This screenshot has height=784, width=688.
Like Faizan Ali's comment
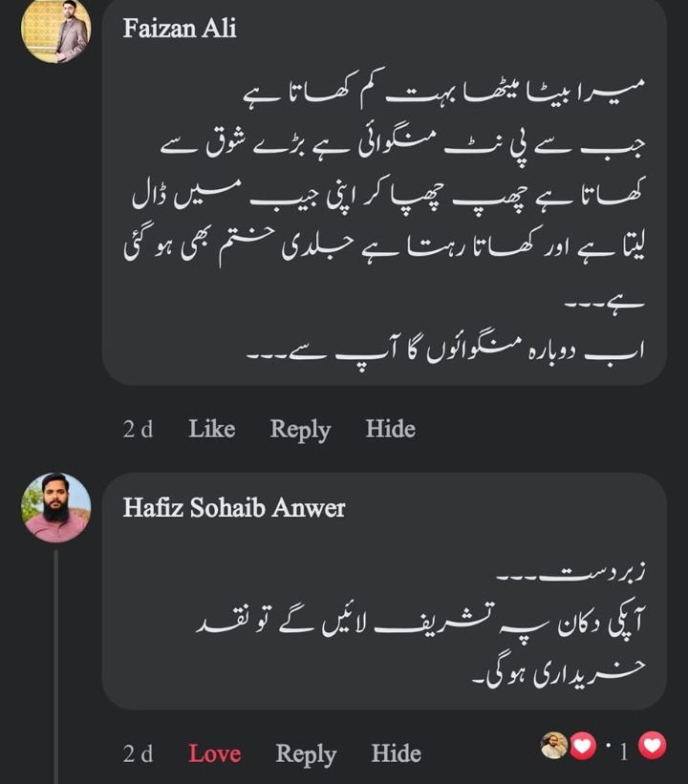(x=211, y=430)
